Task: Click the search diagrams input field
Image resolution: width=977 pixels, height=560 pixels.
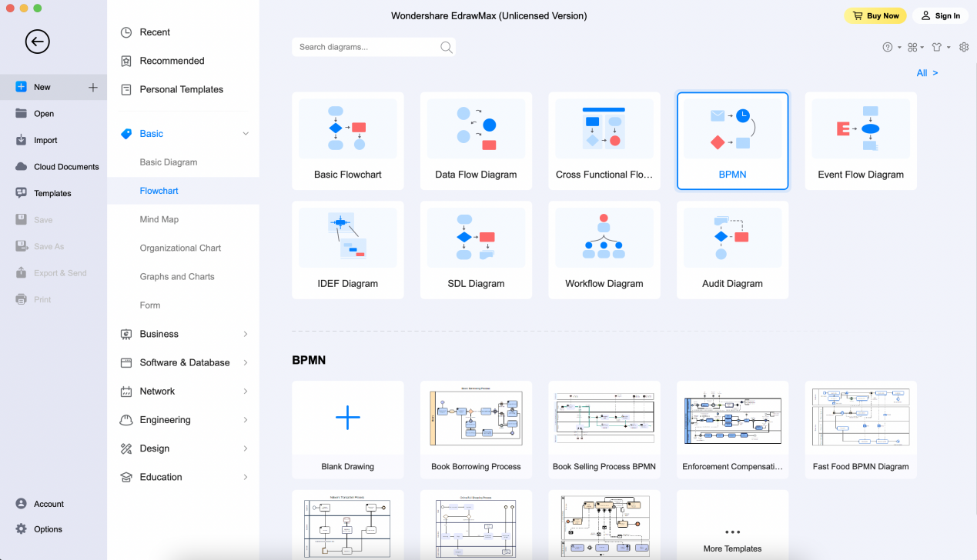Action: coord(373,47)
